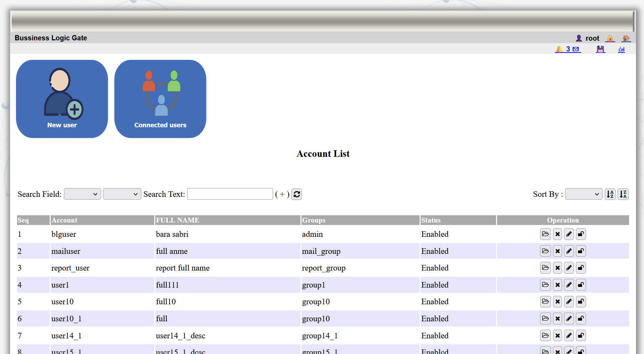
Task: Click the floppy disk save icon
Action: point(600,49)
